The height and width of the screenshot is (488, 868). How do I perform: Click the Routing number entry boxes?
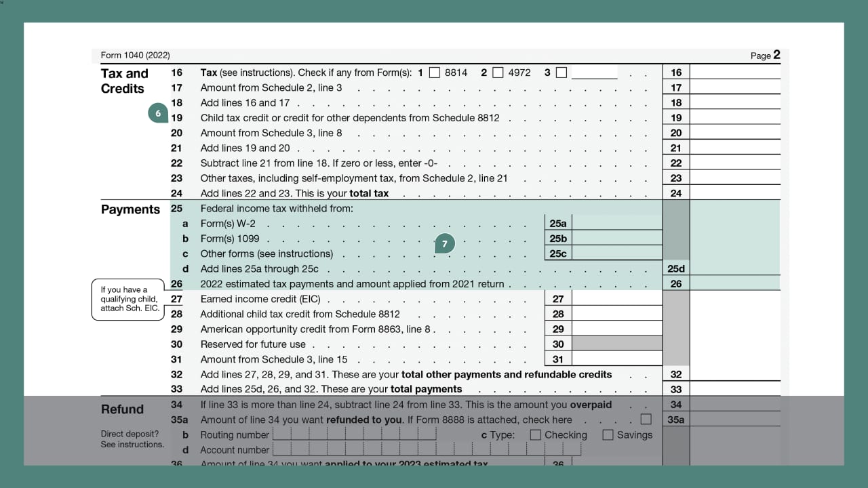354,434
